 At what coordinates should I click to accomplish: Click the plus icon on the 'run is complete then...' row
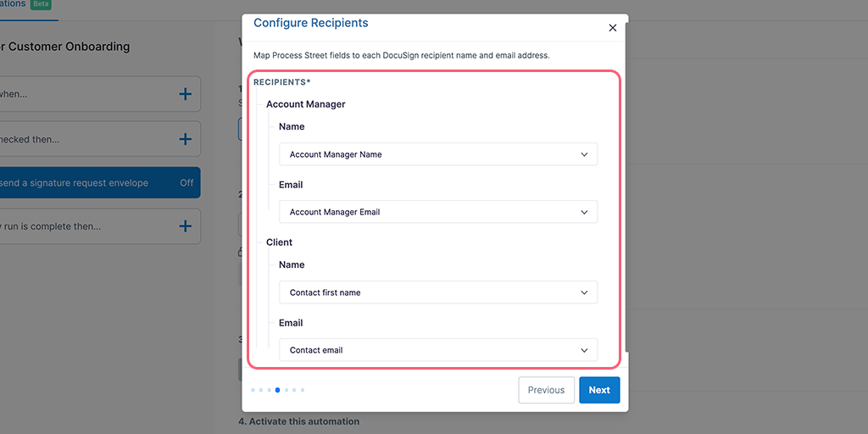click(x=186, y=225)
